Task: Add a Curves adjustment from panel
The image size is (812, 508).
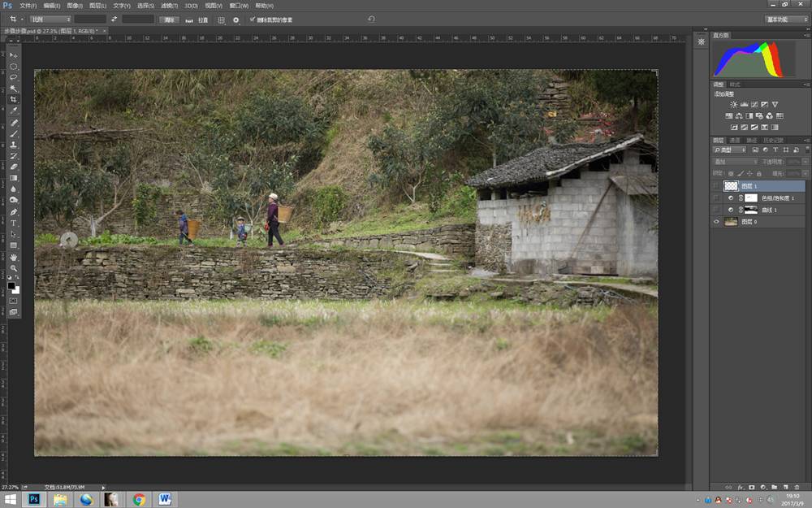Action: (x=754, y=104)
